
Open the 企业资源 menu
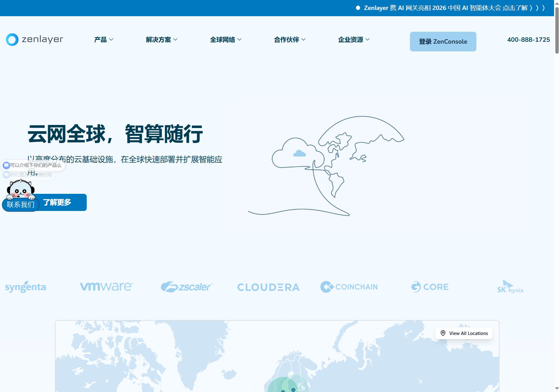click(x=354, y=40)
